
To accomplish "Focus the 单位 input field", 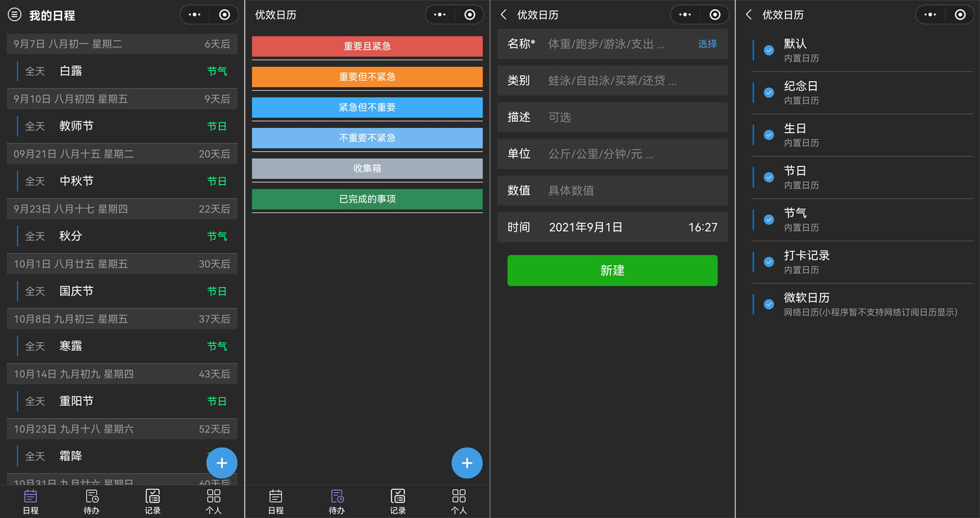I will [x=612, y=154].
